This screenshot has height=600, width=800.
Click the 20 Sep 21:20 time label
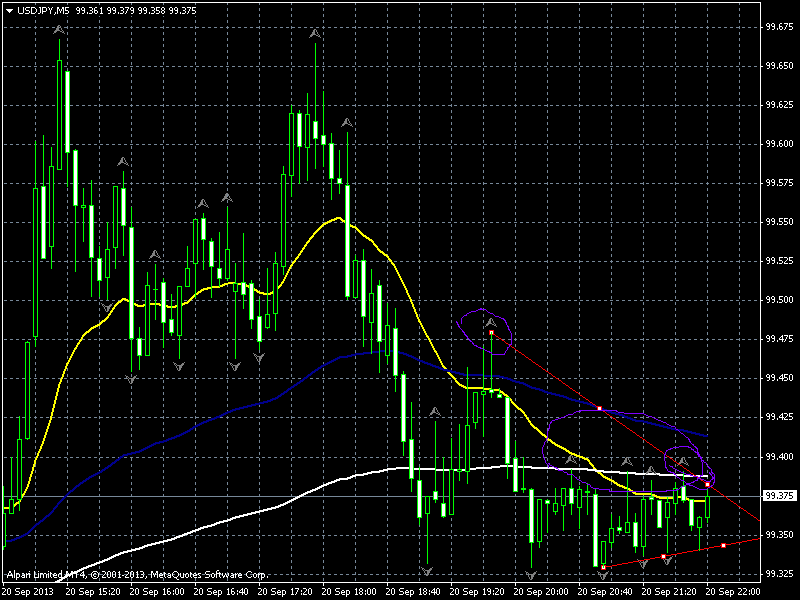tap(669, 592)
